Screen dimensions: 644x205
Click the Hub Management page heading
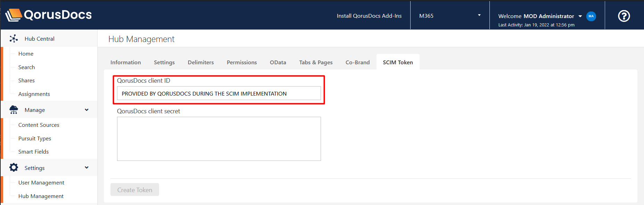141,39
